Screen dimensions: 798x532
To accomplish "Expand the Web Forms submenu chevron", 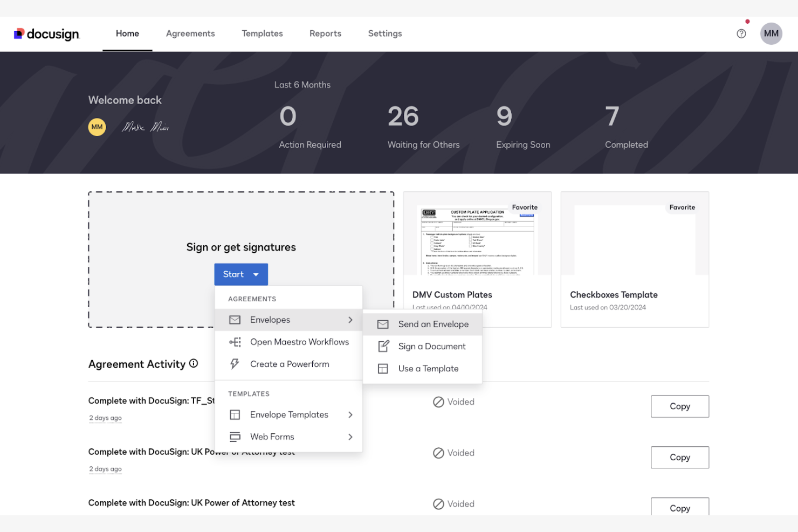I will [x=350, y=437].
